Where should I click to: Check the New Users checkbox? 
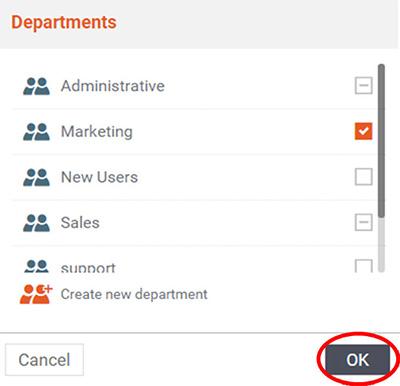pyautogui.click(x=363, y=177)
